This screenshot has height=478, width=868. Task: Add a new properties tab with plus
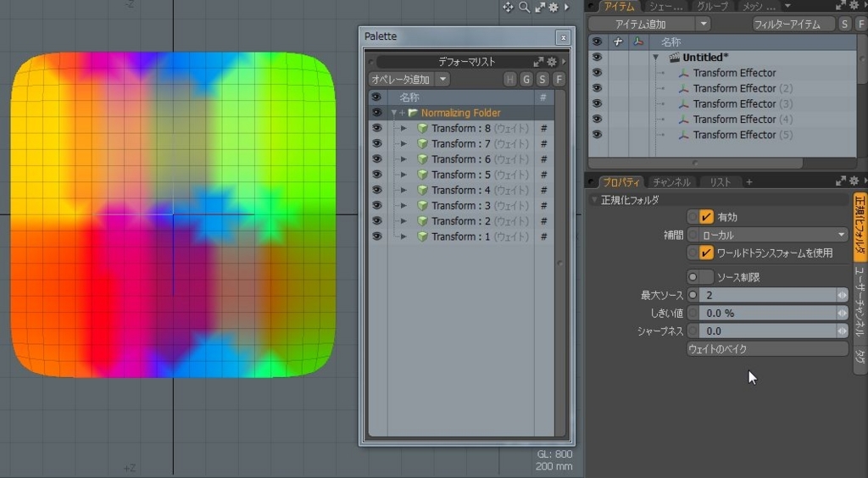pyautogui.click(x=749, y=182)
